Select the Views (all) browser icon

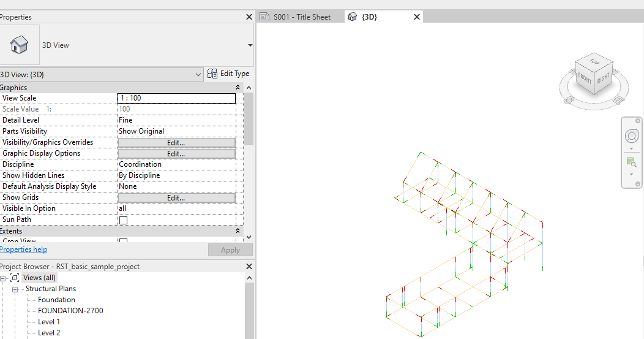pos(15,278)
